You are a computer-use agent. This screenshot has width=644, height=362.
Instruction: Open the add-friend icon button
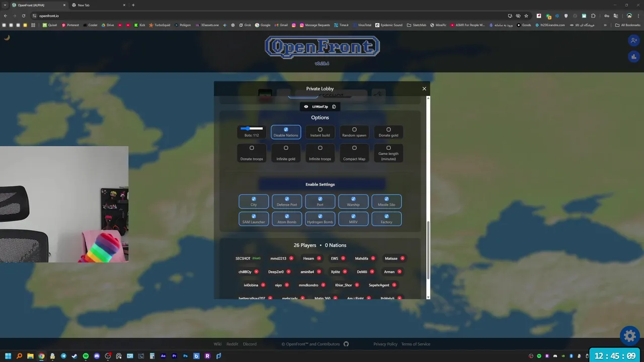633,40
